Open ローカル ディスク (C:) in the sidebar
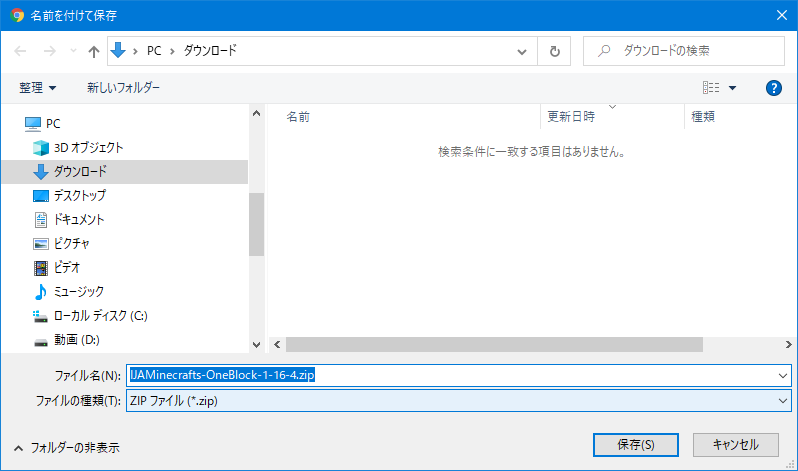 coord(101,316)
